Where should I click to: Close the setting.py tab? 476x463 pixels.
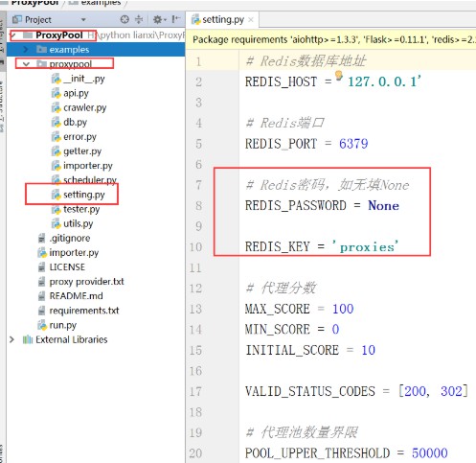251,20
